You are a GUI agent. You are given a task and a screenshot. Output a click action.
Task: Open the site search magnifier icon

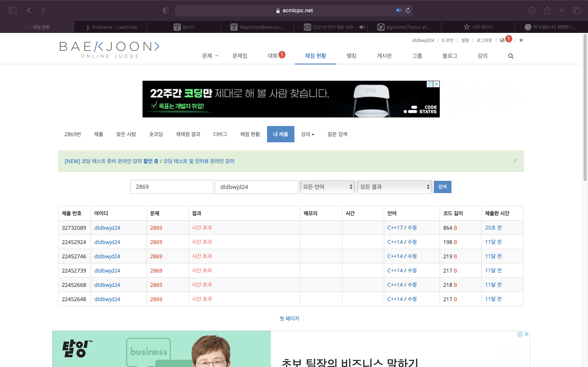[510, 56]
